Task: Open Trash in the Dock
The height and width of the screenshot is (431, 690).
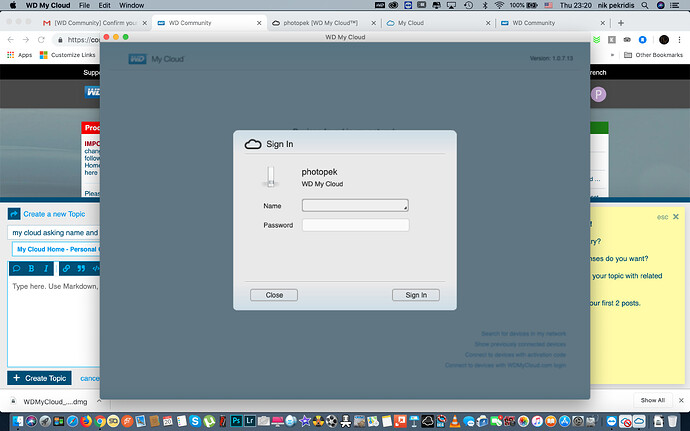Action: point(672,421)
